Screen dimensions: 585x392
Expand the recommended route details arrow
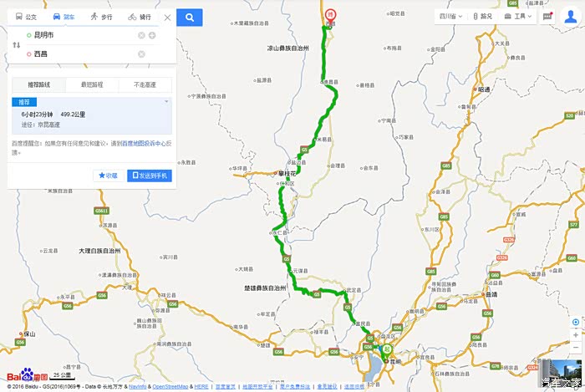click(x=166, y=101)
